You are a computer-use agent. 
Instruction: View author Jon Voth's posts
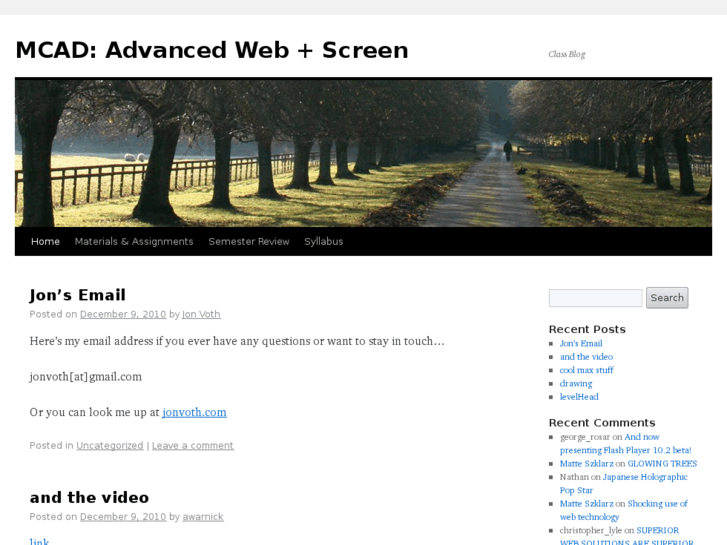(201, 314)
